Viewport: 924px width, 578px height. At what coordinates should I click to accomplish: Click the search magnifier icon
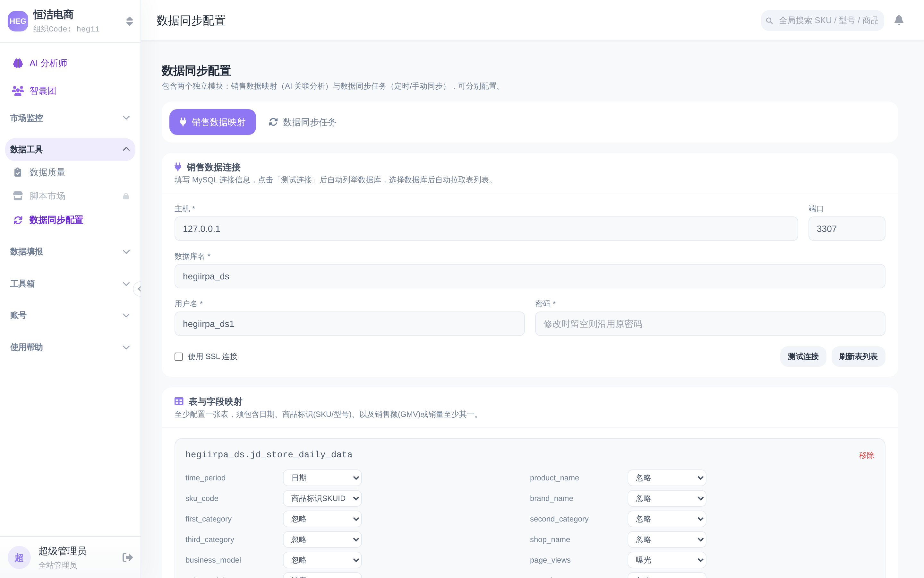pyautogui.click(x=769, y=21)
